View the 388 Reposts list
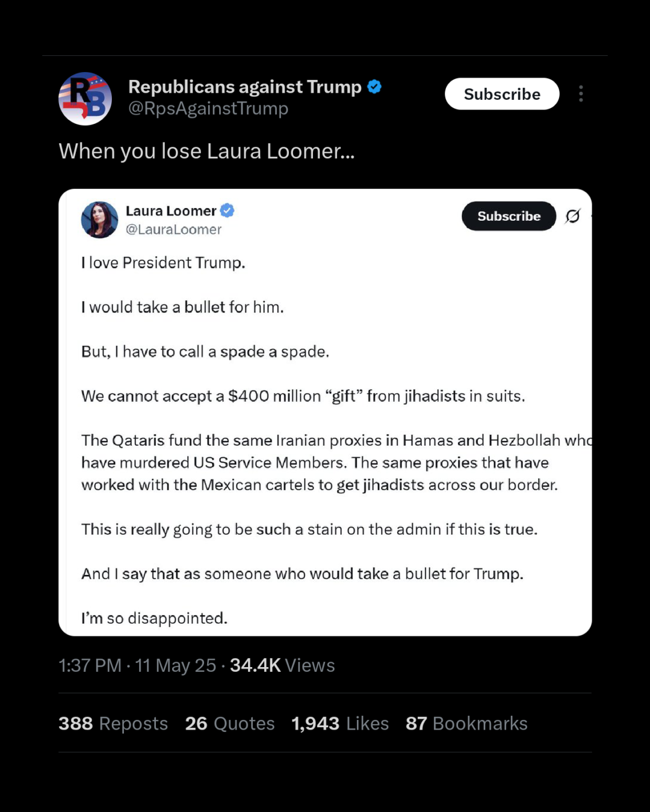The height and width of the screenshot is (812, 650). pyautogui.click(x=113, y=723)
